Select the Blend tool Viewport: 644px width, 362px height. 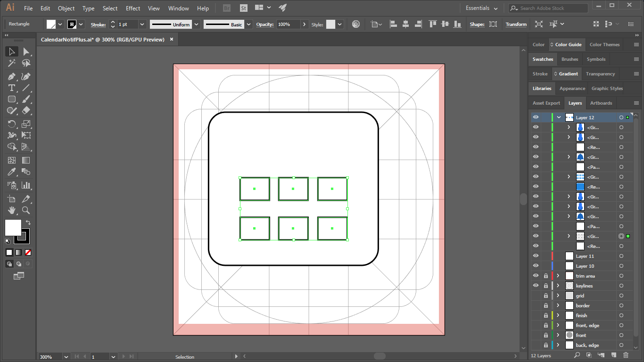26,172
